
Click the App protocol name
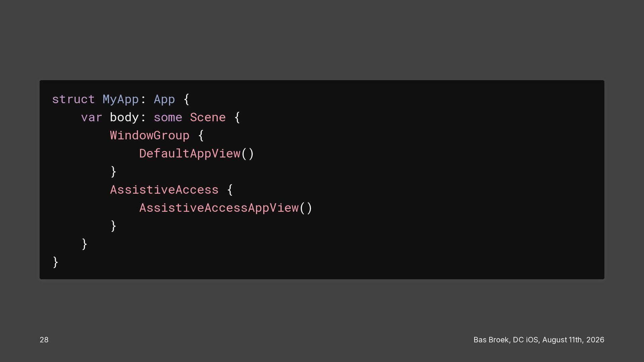(x=164, y=100)
